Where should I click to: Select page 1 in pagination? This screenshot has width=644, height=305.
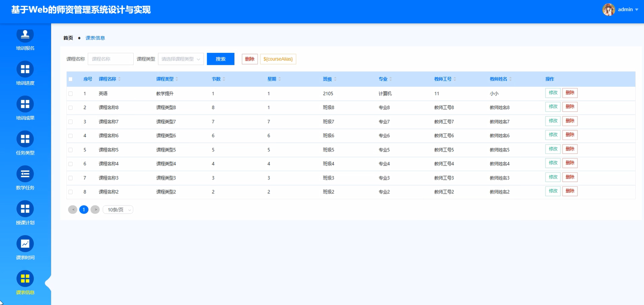[84, 210]
